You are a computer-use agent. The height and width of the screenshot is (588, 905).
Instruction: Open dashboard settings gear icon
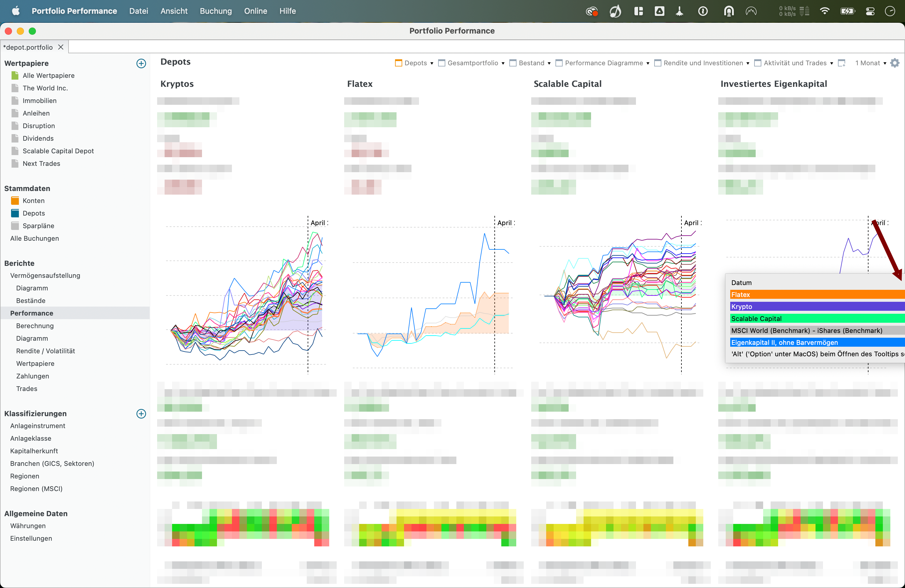(x=895, y=63)
